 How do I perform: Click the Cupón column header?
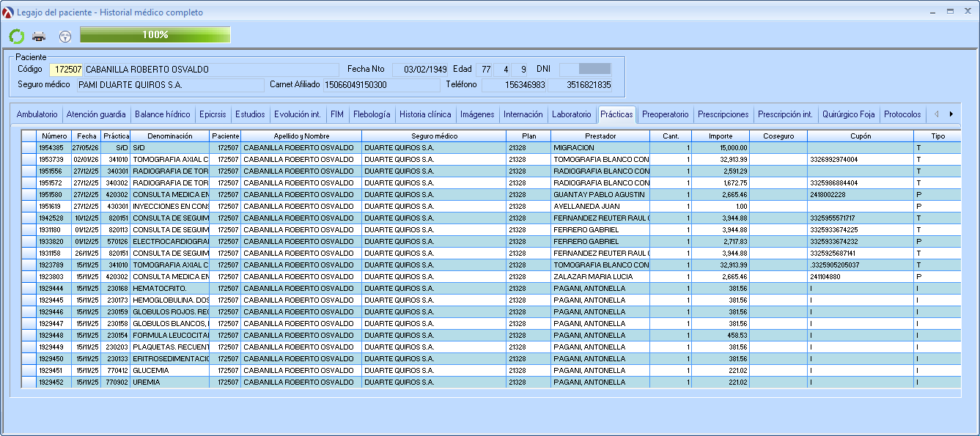[x=861, y=136]
